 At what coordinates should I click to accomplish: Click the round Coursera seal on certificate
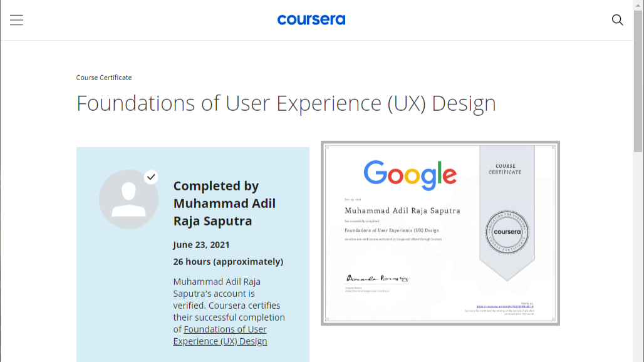pos(507,232)
